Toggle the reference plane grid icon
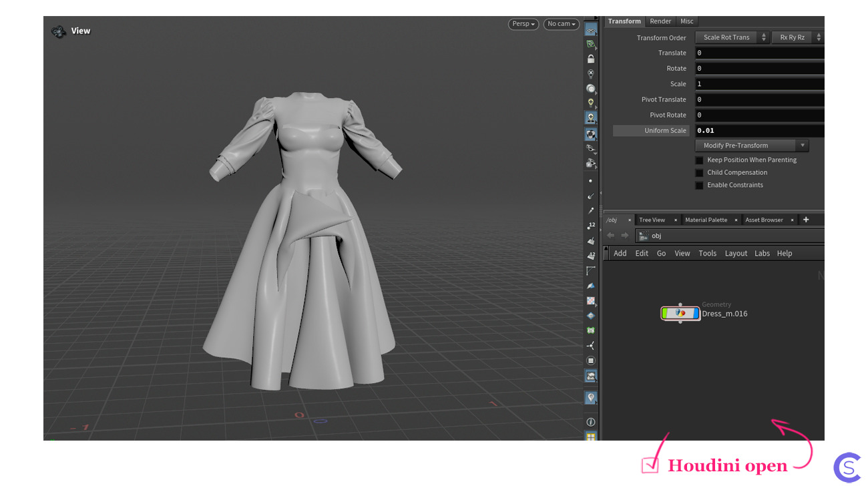This screenshot has height=488, width=868. pyautogui.click(x=591, y=29)
